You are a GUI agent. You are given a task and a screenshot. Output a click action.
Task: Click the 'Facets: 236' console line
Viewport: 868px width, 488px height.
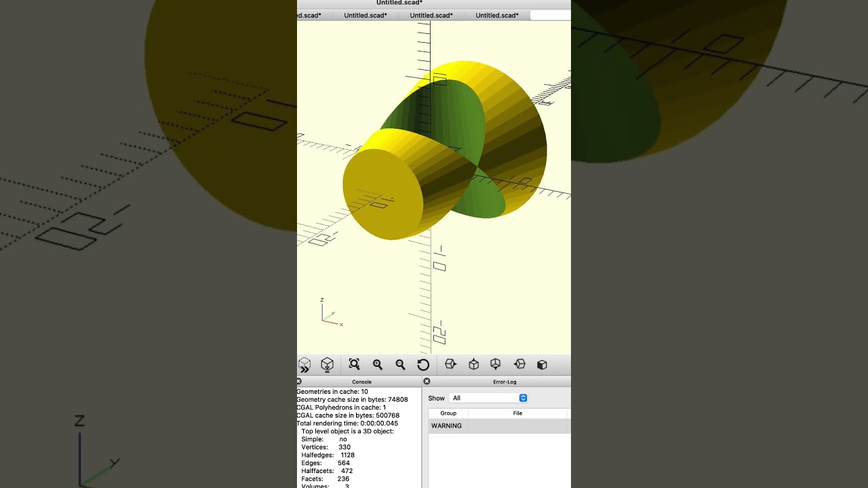click(325, 479)
